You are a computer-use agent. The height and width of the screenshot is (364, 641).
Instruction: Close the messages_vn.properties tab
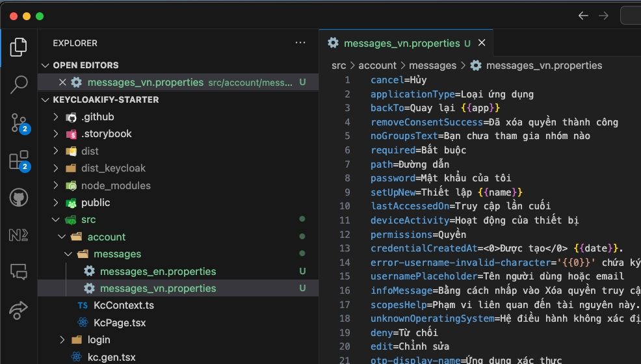[x=482, y=44]
